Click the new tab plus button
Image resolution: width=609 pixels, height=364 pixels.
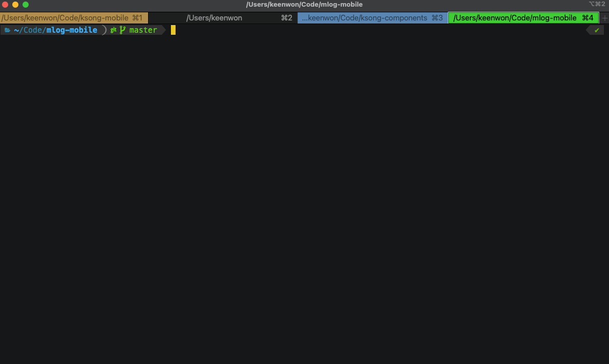(x=604, y=18)
